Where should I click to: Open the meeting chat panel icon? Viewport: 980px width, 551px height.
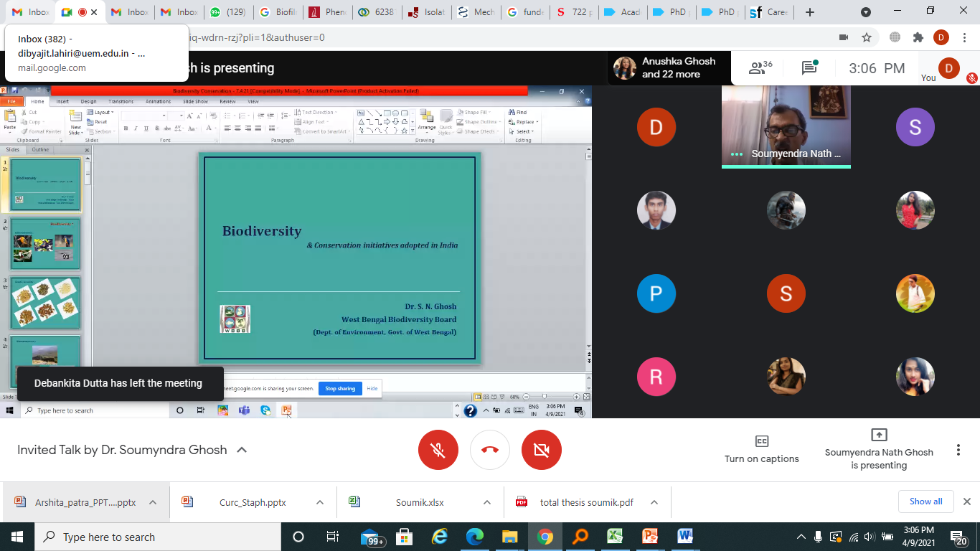click(x=809, y=68)
